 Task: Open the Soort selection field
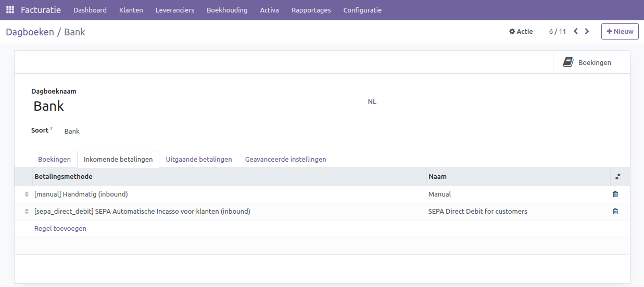[156, 131]
